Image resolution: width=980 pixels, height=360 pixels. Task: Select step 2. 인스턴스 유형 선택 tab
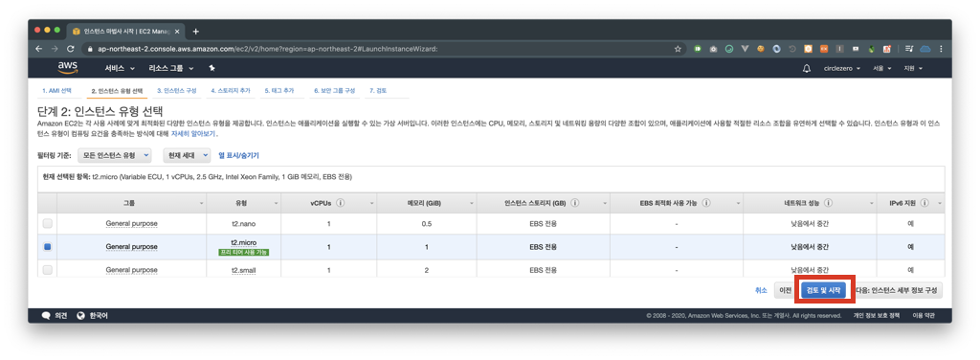(x=116, y=91)
